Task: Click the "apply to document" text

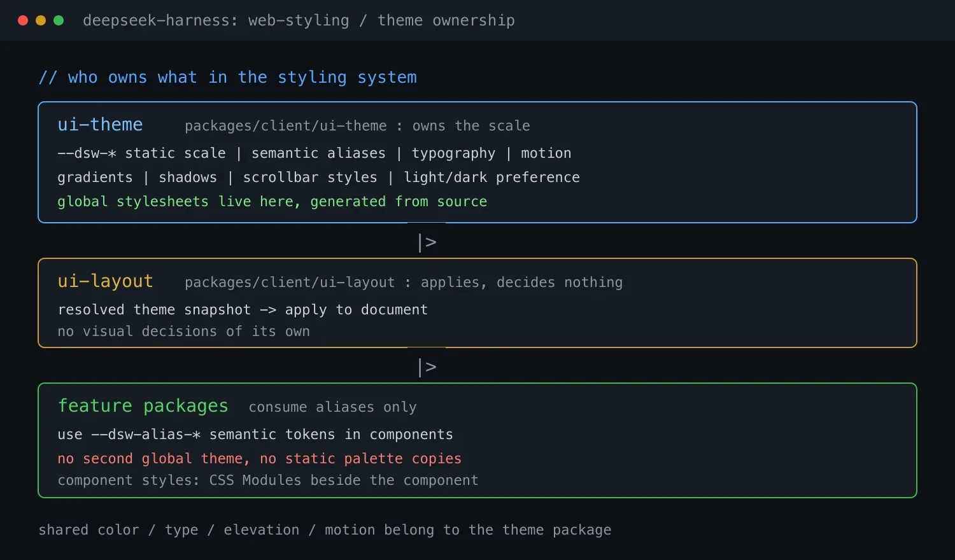Action: [357, 310]
